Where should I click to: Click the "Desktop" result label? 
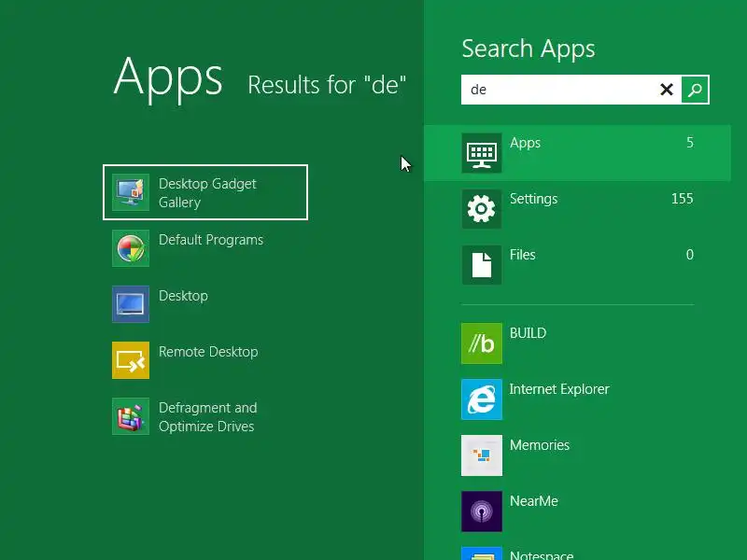click(x=183, y=296)
